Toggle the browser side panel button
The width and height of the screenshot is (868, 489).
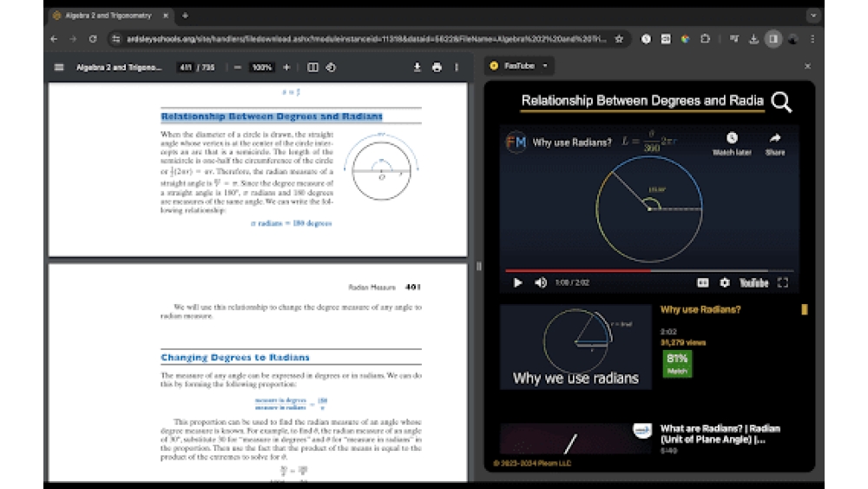(773, 39)
